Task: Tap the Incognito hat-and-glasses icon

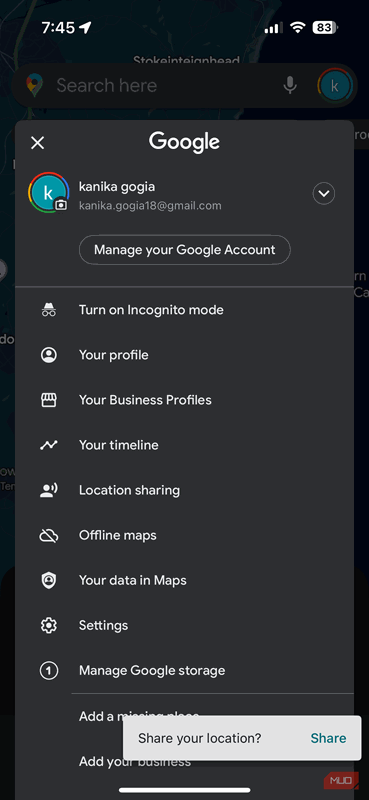Action: [x=49, y=310]
